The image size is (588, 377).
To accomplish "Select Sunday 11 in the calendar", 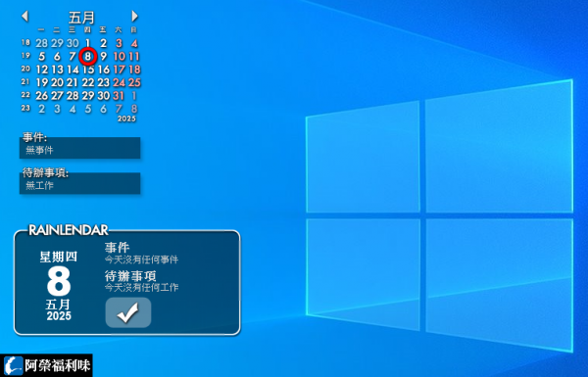I will coord(134,57).
